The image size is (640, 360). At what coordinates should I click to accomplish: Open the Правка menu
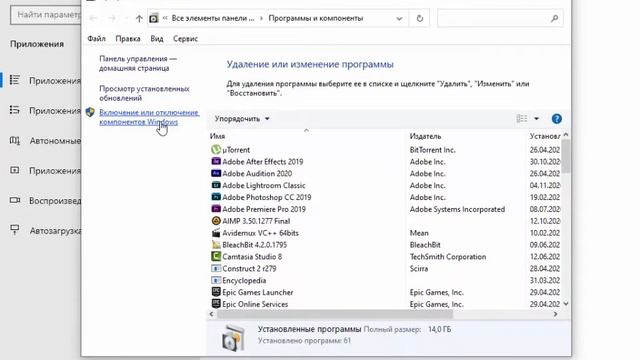[x=128, y=39]
